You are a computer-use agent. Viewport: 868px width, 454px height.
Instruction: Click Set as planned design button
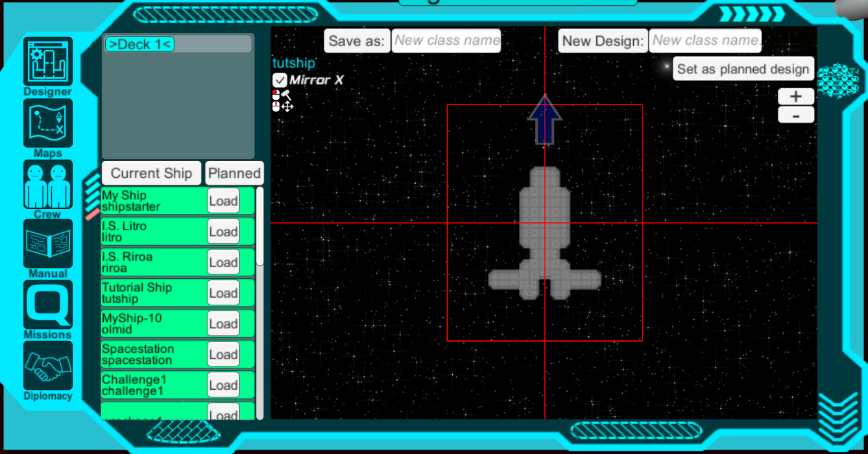click(x=743, y=69)
